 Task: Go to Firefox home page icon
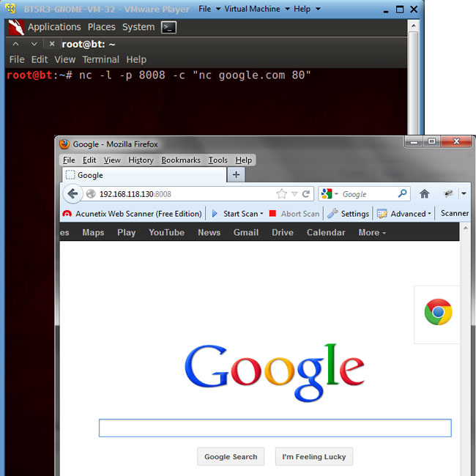pos(424,194)
